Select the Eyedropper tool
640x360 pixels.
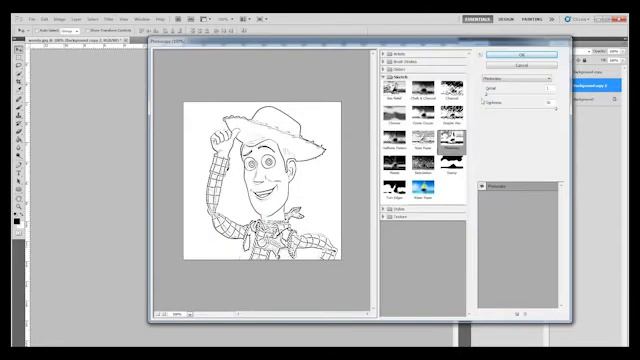[x=18, y=90]
